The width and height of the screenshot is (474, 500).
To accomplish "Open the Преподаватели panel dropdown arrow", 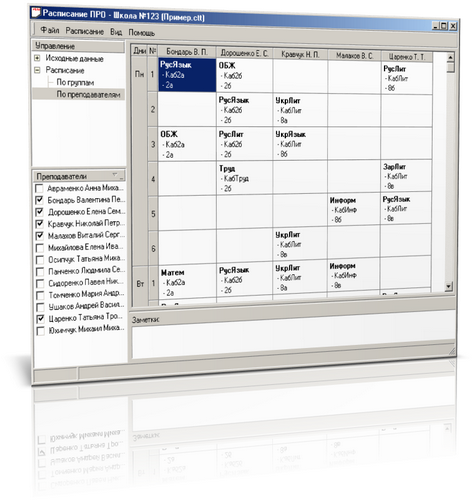I will coord(115,174).
